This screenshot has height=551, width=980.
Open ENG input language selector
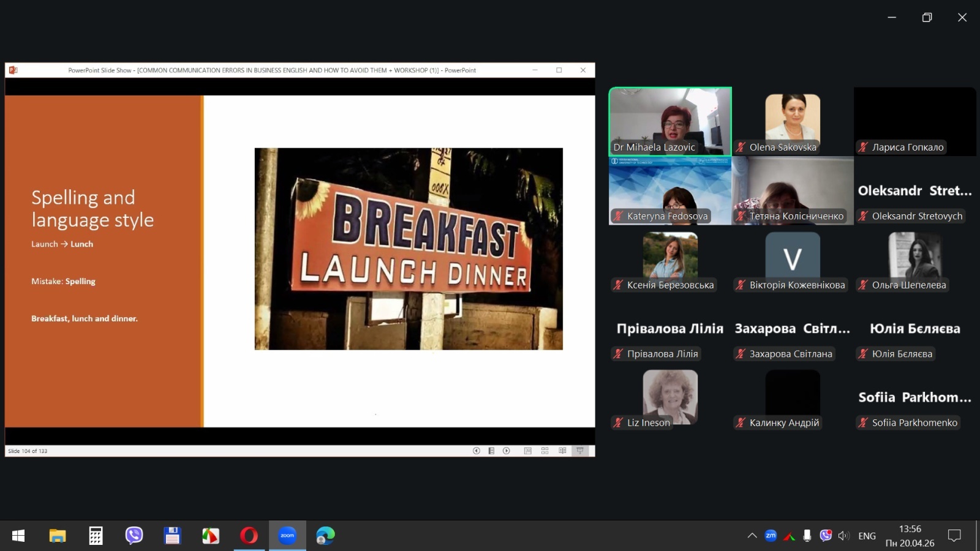867,536
